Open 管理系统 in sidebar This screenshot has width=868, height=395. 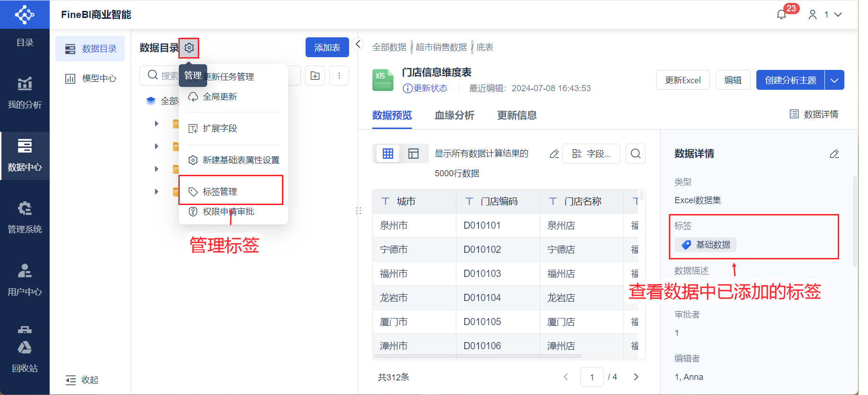tap(25, 217)
